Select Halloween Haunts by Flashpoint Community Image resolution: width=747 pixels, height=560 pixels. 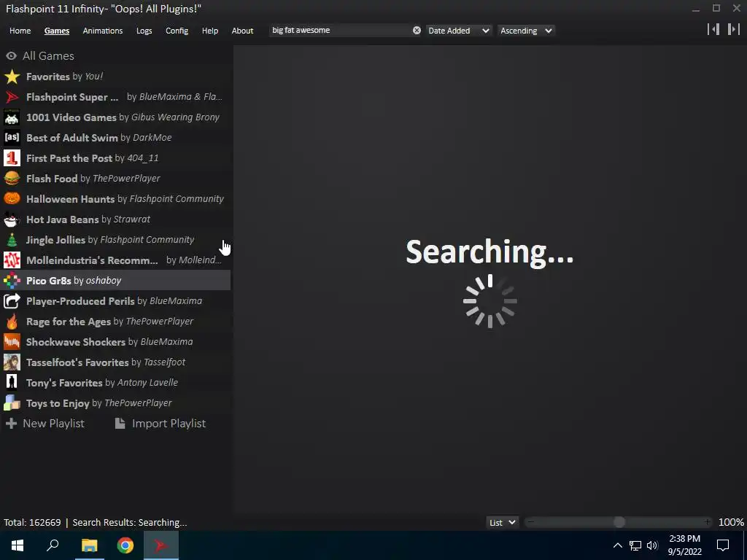point(125,199)
